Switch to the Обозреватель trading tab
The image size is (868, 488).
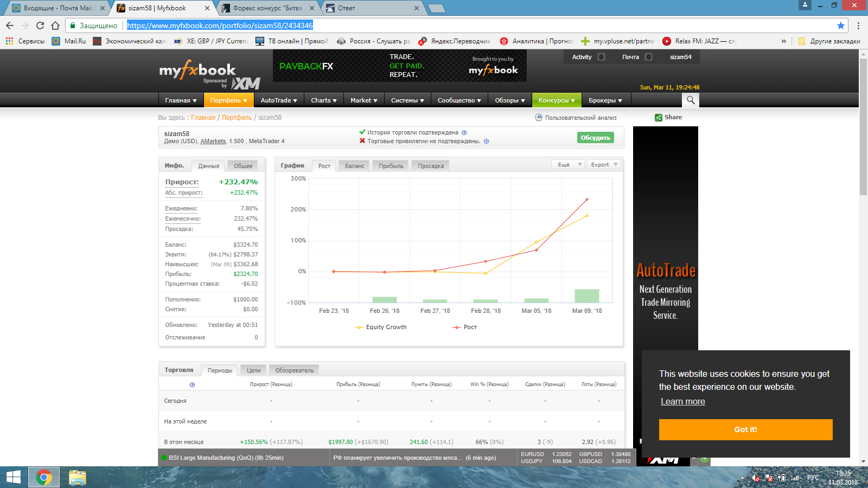tap(295, 370)
